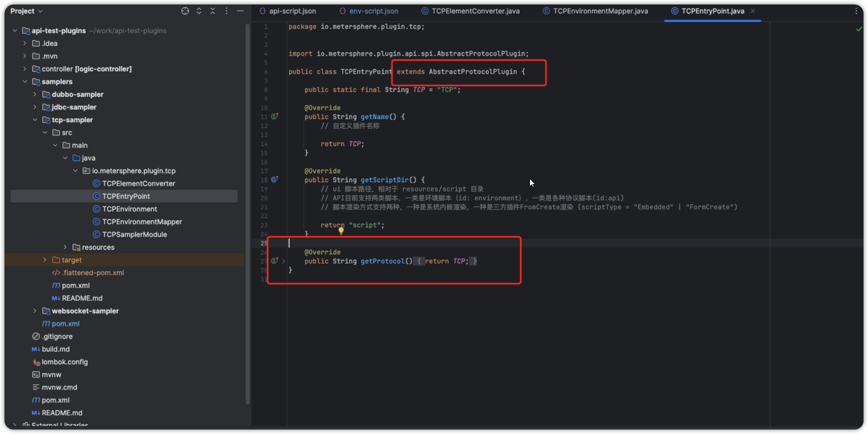This screenshot has width=868, height=434.
Task: Click getScriptDir implements gutter icon
Action: pos(275,179)
